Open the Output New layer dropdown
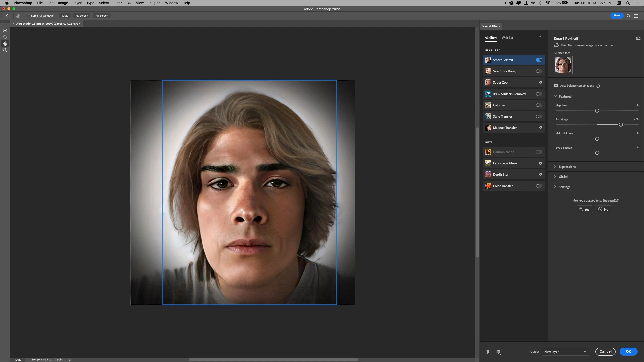The width and height of the screenshot is (644, 362). pyautogui.click(x=565, y=352)
